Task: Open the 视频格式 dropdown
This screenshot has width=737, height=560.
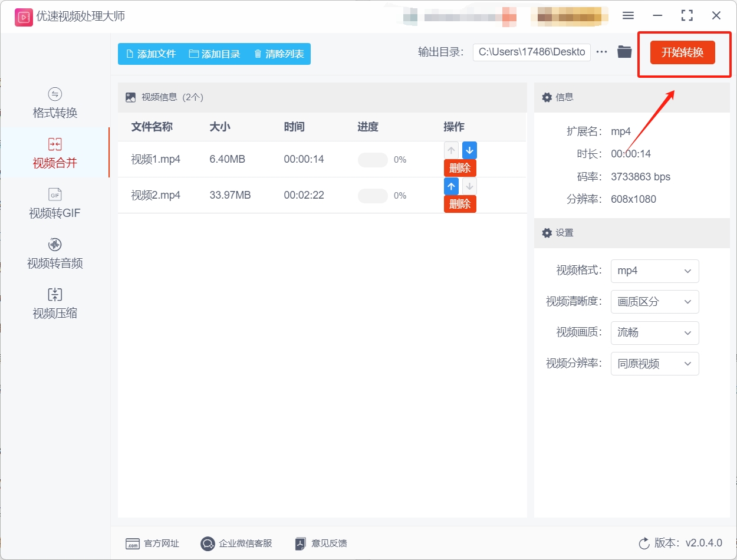Action: pos(654,271)
